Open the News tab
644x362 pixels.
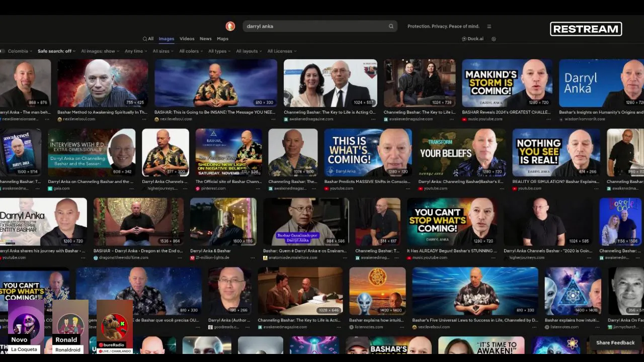[206, 39]
